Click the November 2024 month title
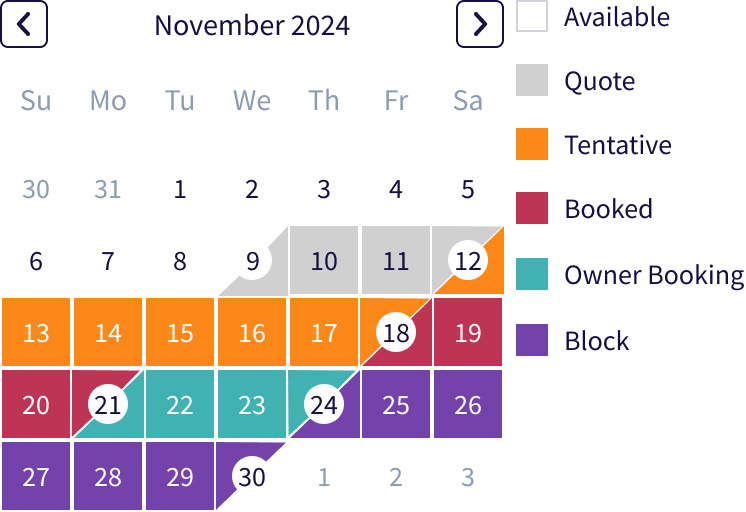This screenshot has width=746, height=512. (x=252, y=25)
